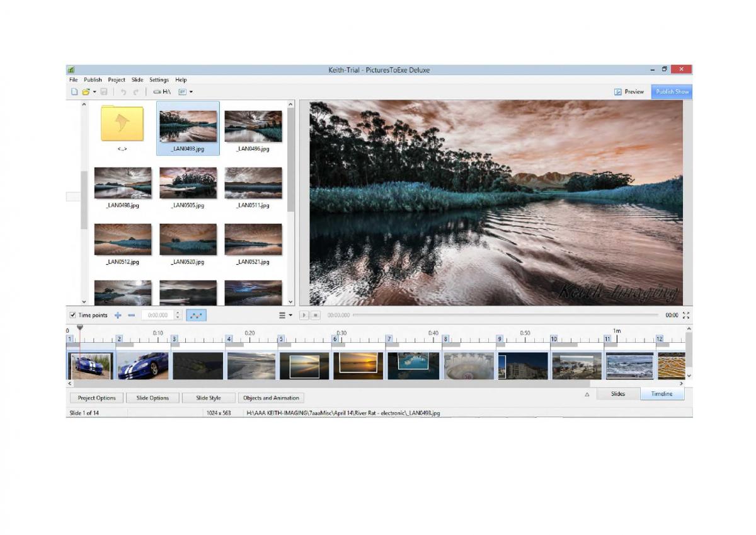The image size is (756, 535).
Task: Click the open project folder icon
Action: coord(86,92)
